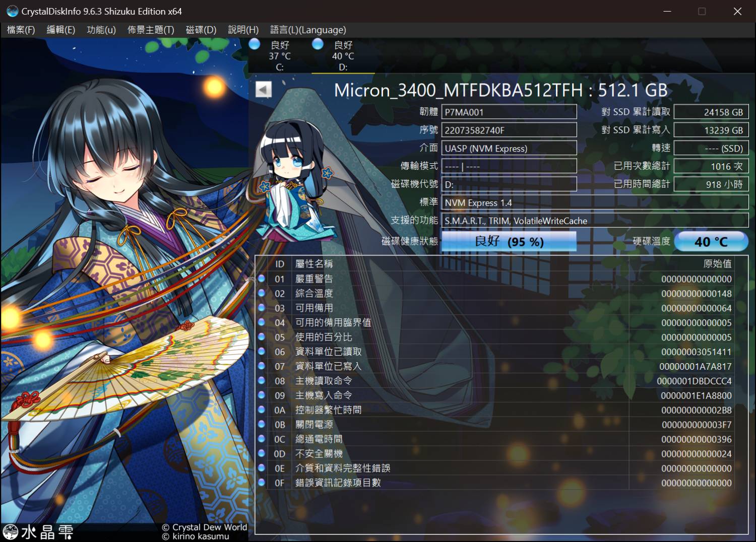Image resolution: width=756 pixels, height=542 pixels.
Task: Click raw value 0000001E1A8800
Action: point(696,395)
